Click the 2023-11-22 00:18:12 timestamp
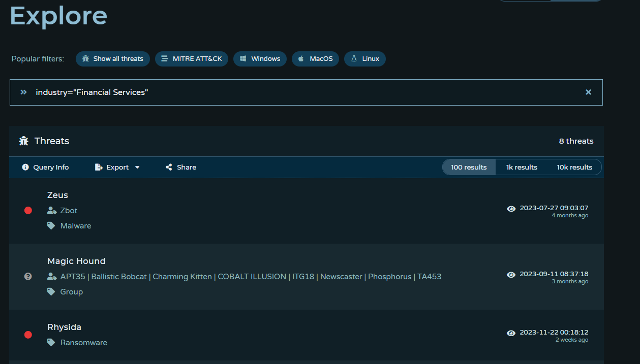Screen dimensions: 640x364 [x=554, y=333]
